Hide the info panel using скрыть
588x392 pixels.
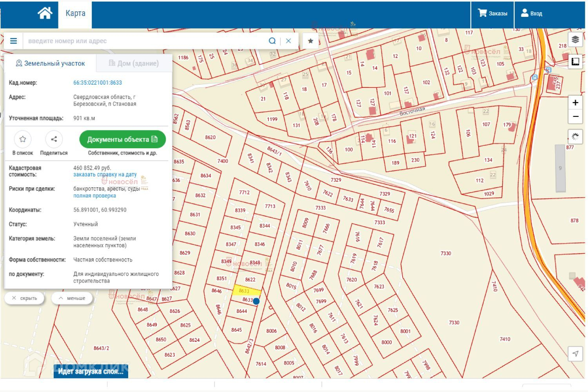[x=24, y=298]
